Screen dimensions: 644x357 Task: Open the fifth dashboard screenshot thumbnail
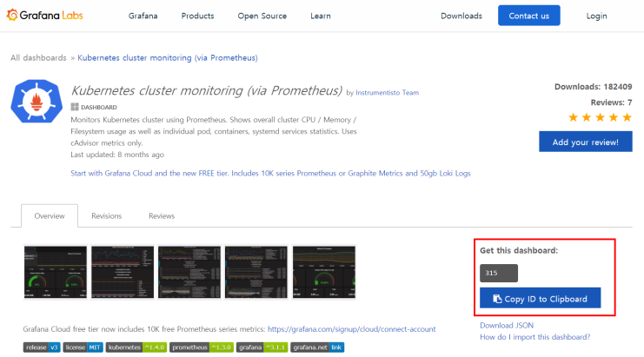323,272
